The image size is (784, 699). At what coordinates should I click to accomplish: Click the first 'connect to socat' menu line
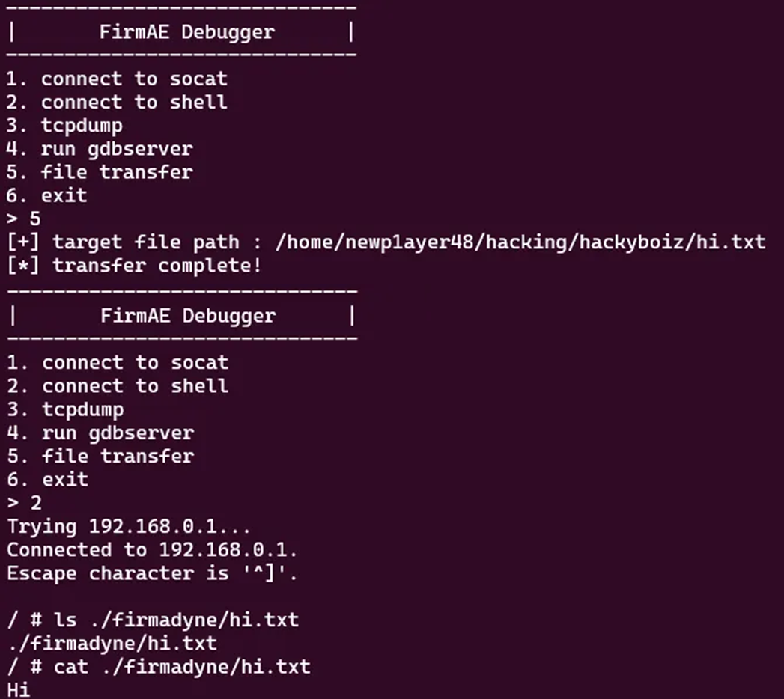tap(117, 79)
